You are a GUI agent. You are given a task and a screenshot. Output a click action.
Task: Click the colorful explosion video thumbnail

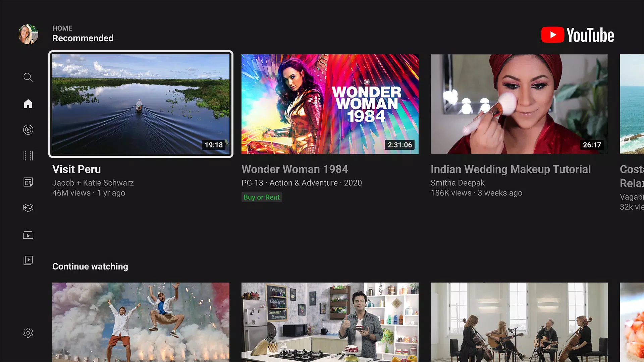tap(141, 322)
